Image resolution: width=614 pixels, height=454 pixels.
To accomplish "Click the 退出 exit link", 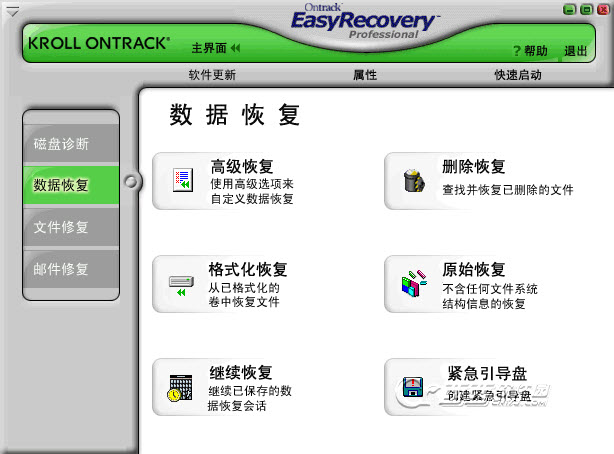I will 576,51.
